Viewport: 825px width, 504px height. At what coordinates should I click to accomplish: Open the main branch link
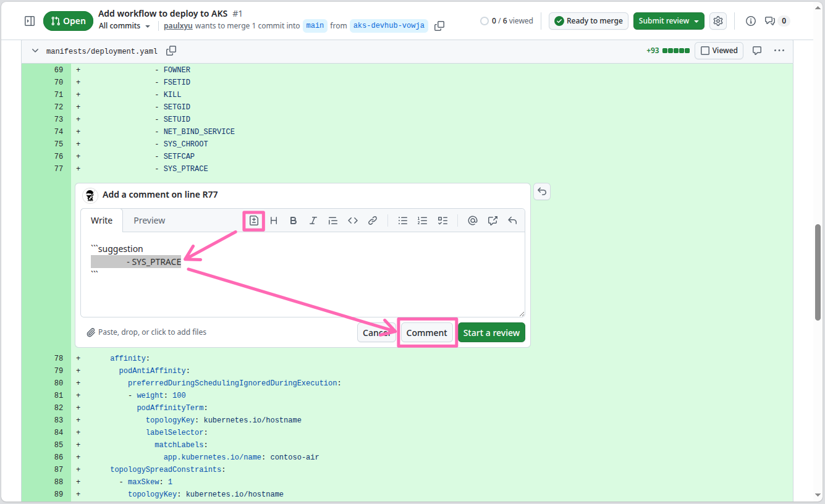(x=315, y=26)
